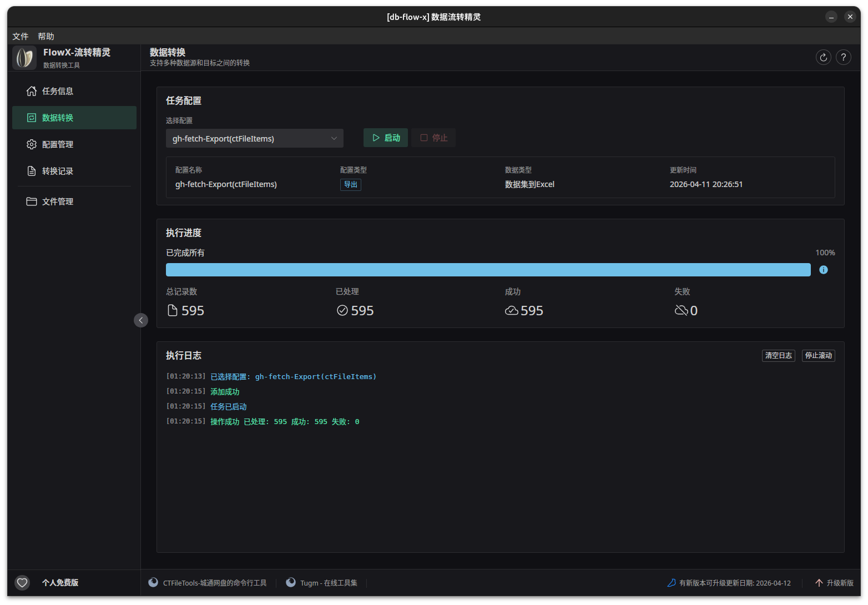This screenshot has width=868, height=605.
Task: Open 任务信息 in the sidebar
Action: [x=57, y=91]
